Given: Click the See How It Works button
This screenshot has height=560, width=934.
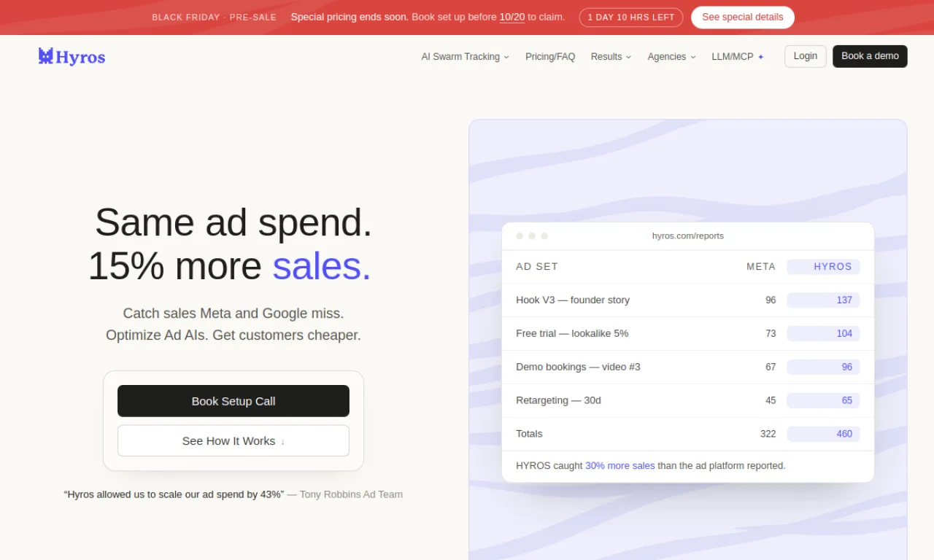Looking at the screenshot, I should coord(233,440).
